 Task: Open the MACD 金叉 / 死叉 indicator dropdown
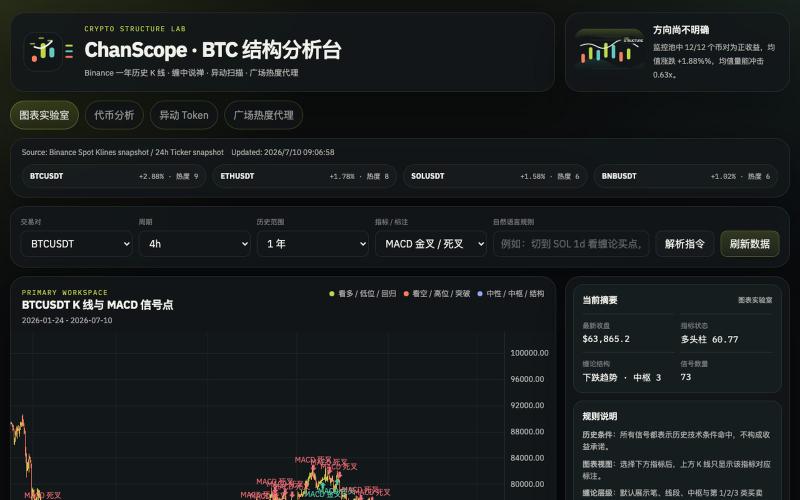click(431, 244)
